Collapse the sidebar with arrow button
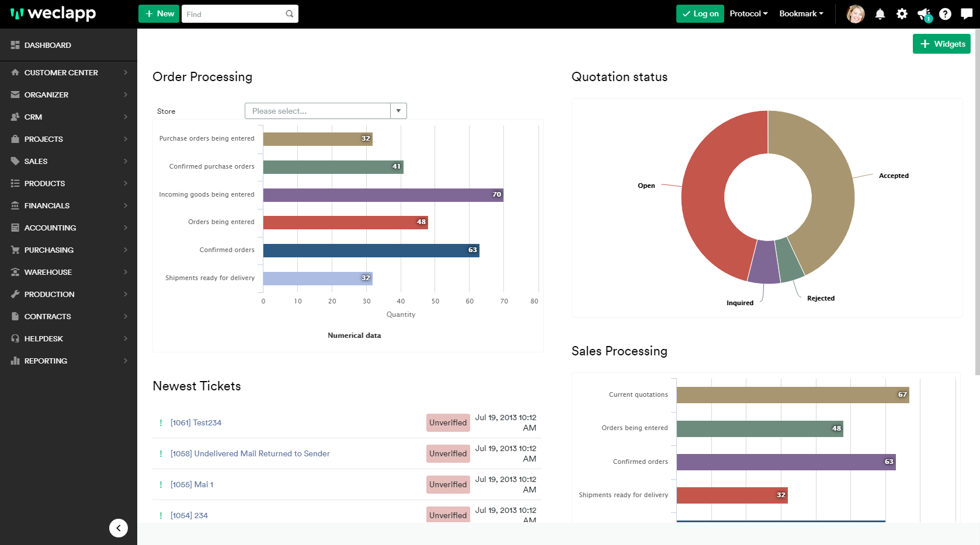The width and height of the screenshot is (980, 545). [x=119, y=528]
